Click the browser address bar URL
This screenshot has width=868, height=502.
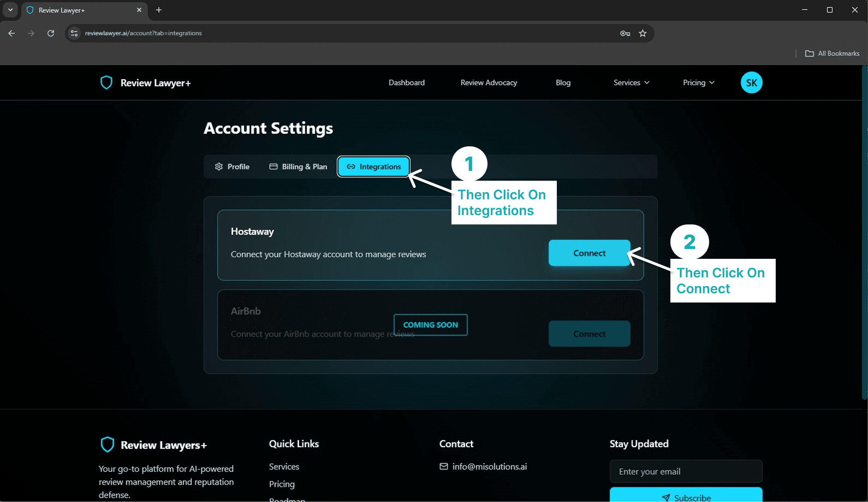click(143, 33)
